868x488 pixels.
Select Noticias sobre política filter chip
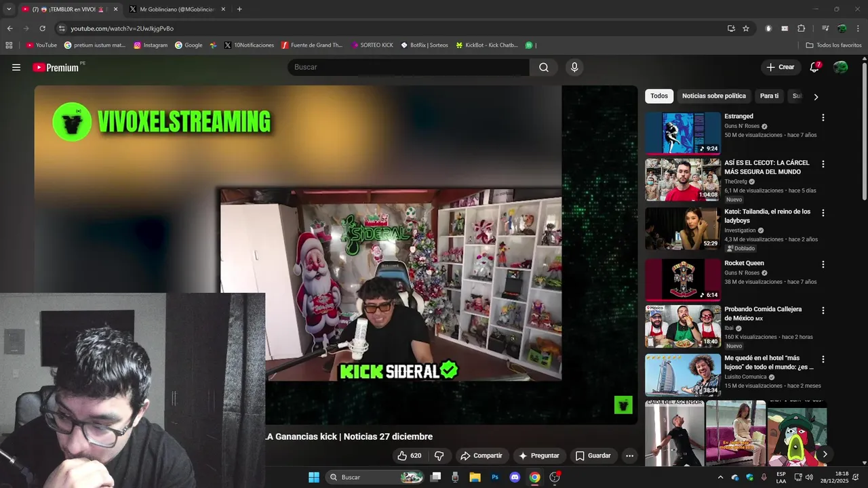tap(714, 96)
